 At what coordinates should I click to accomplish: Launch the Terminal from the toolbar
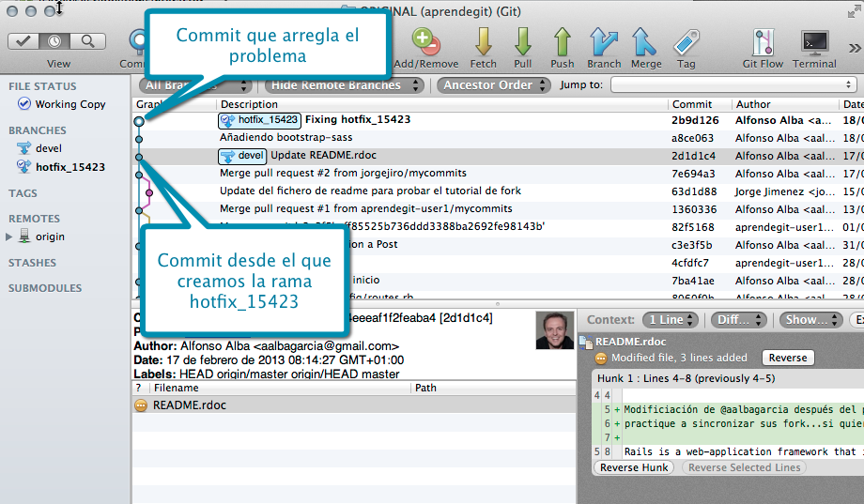(814, 44)
